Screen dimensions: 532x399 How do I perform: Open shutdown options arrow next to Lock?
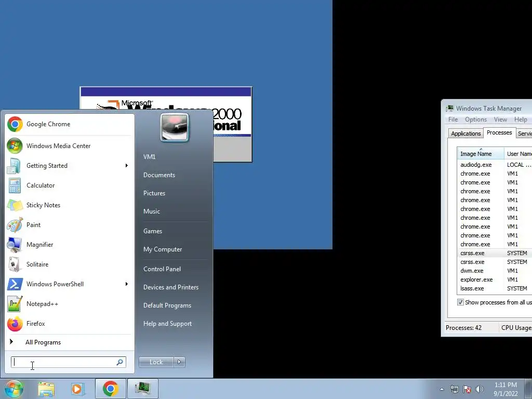179,362
